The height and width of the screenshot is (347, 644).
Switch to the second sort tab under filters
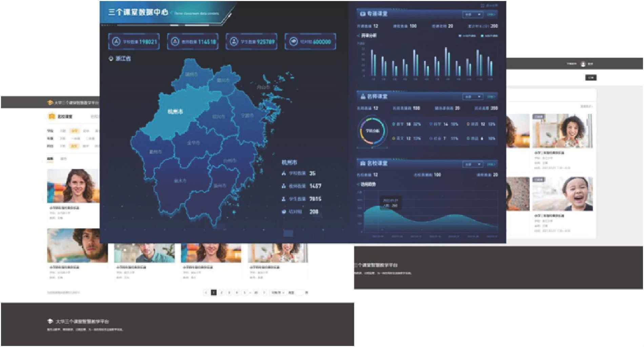[63, 158]
